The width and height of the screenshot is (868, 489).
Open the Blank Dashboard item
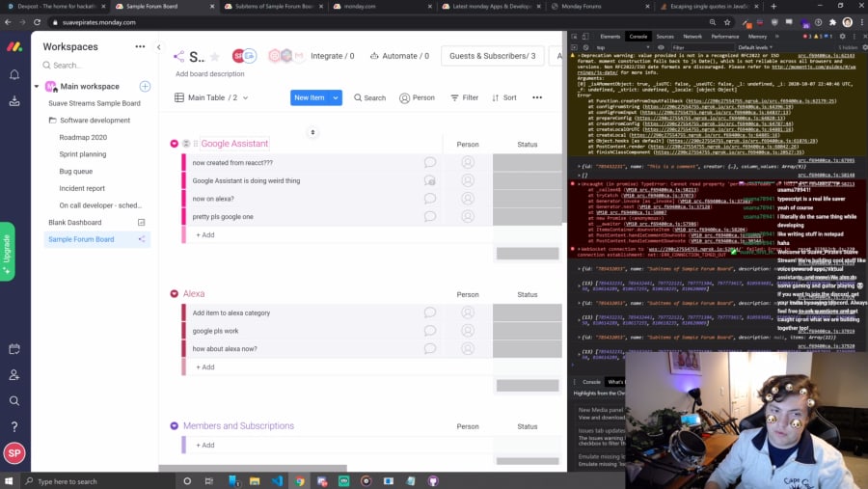[x=74, y=223]
